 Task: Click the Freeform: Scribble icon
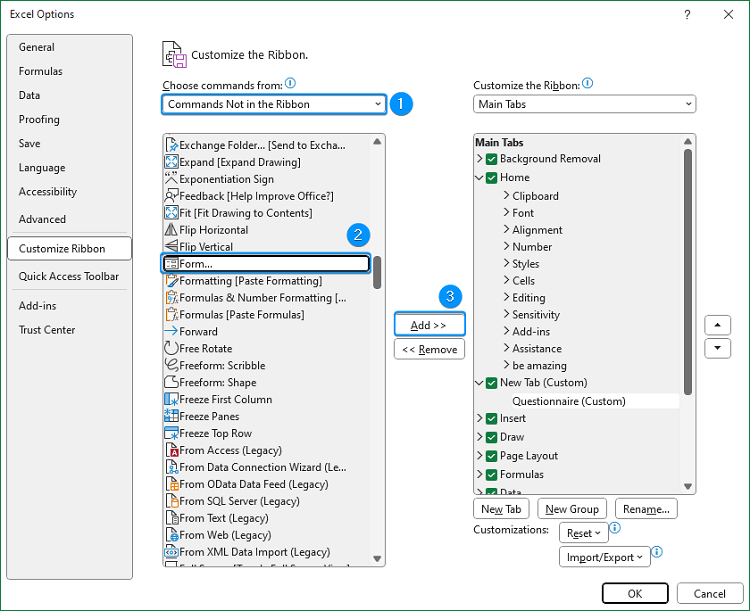click(x=171, y=365)
